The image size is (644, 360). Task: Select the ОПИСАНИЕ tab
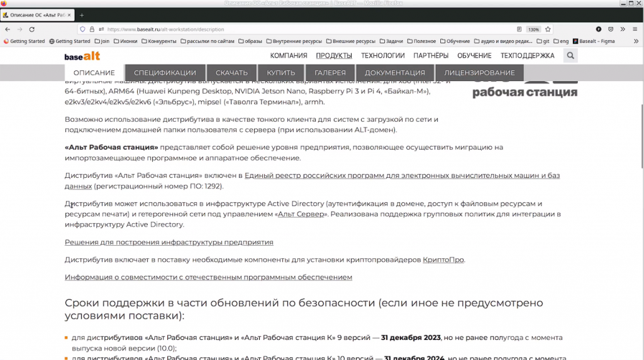(94, 73)
